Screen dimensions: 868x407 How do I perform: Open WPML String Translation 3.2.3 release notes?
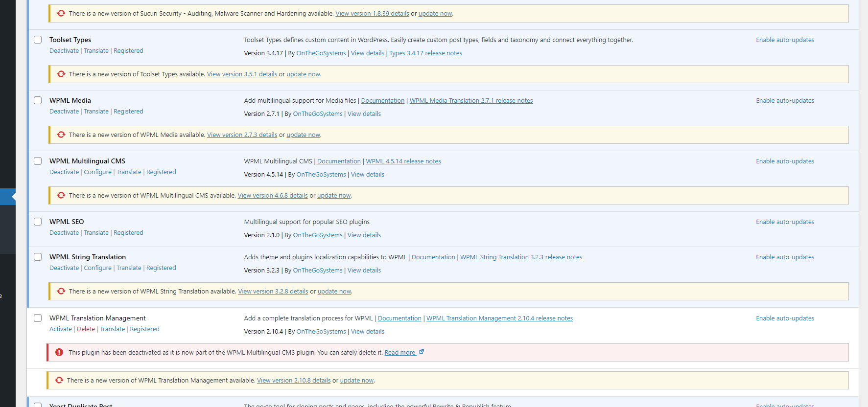pos(521,257)
